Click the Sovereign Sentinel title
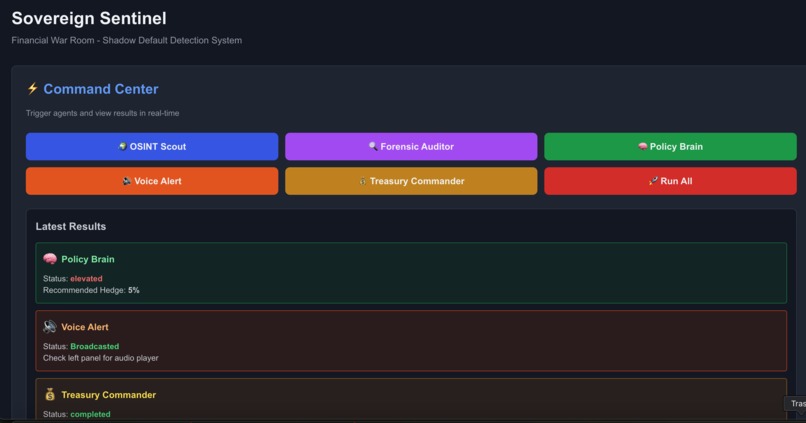 click(x=89, y=19)
